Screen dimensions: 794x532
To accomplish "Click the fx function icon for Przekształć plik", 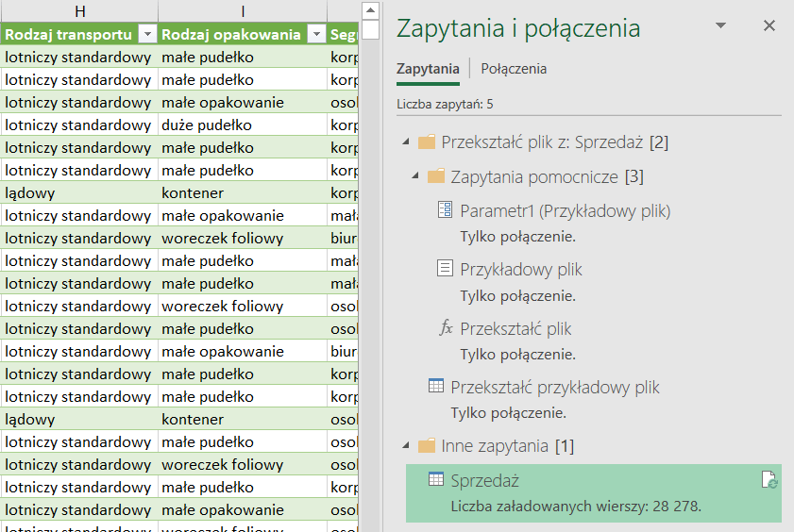I will pyautogui.click(x=446, y=328).
